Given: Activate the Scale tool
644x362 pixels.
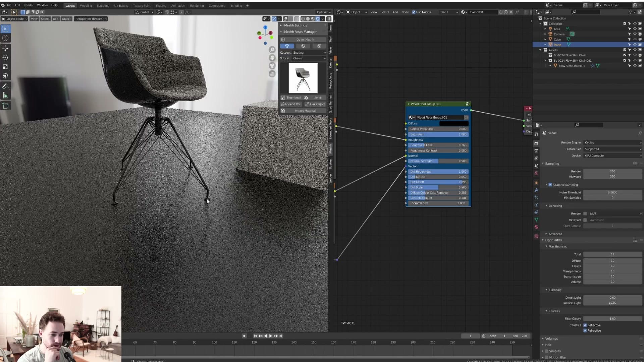Looking at the screenshot, I should pyautogui.click(x=5, y=67).
